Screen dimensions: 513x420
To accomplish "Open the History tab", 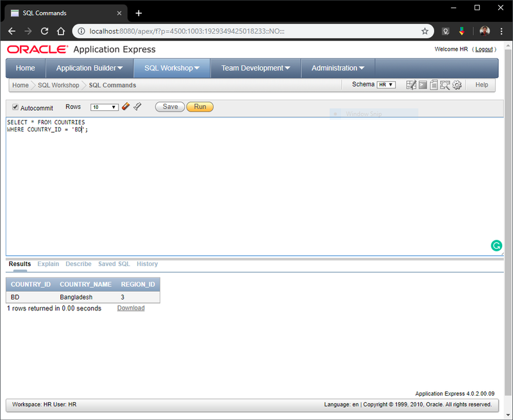I will tap(147, 264).
